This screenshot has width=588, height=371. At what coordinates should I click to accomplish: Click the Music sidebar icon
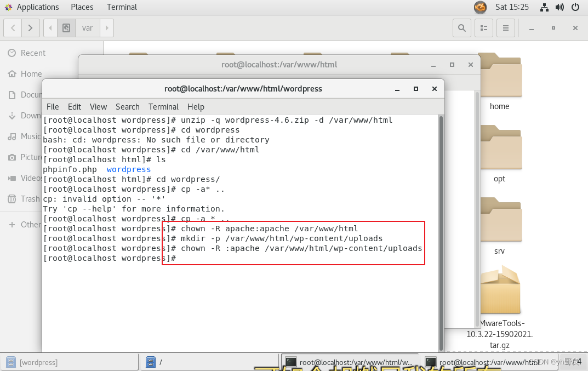12,136
